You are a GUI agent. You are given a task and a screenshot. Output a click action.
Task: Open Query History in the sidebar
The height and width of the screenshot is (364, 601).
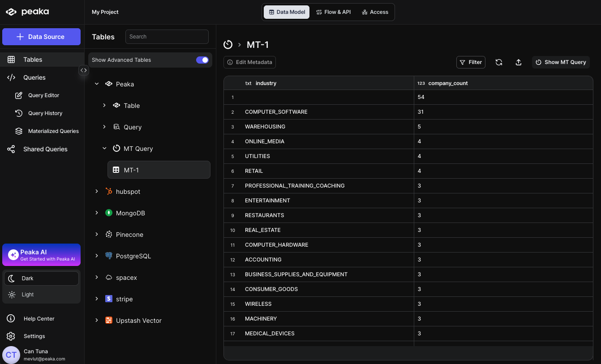click(45, 113)
